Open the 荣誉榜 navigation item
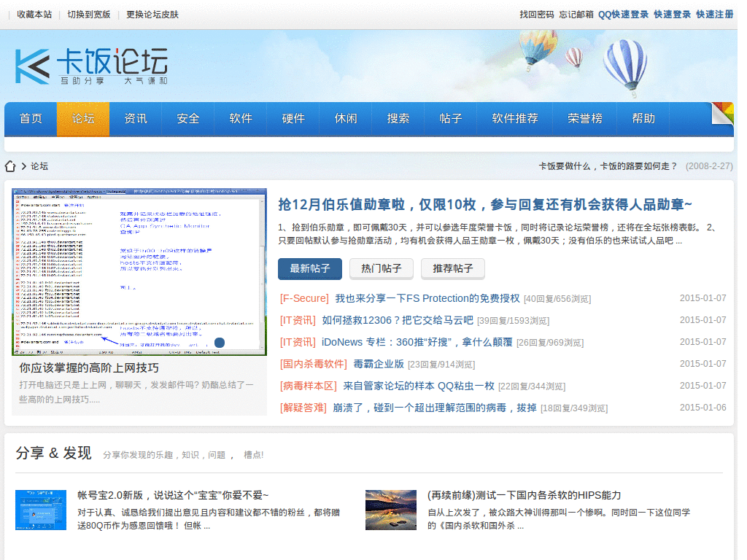Image resolution: width=747 pixels, height=560 pixels. [x=584, y=119]
